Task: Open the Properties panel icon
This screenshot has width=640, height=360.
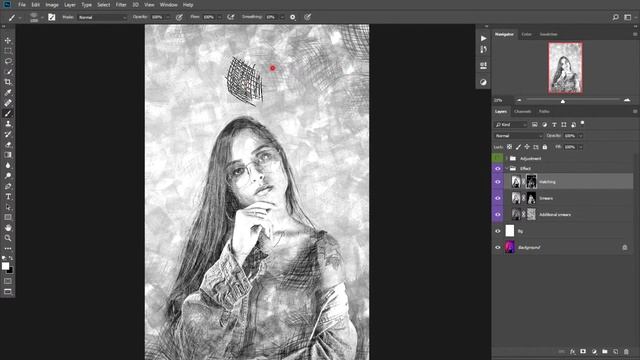Action: click(483, 66)
